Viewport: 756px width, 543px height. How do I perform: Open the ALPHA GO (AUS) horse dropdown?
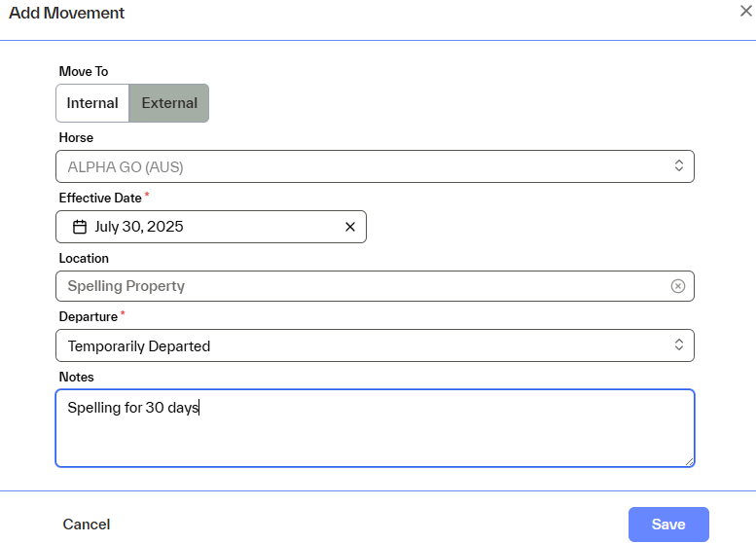coord(360,166)
